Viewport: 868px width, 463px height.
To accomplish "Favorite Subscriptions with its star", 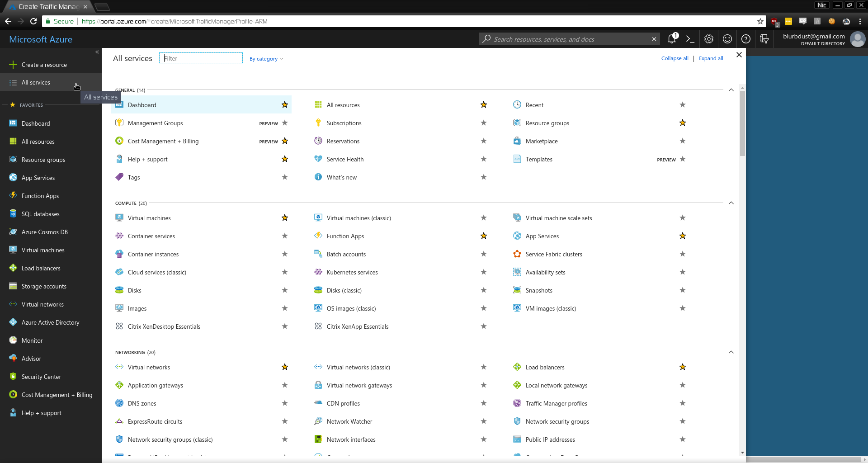I will (x=484, y=123).
